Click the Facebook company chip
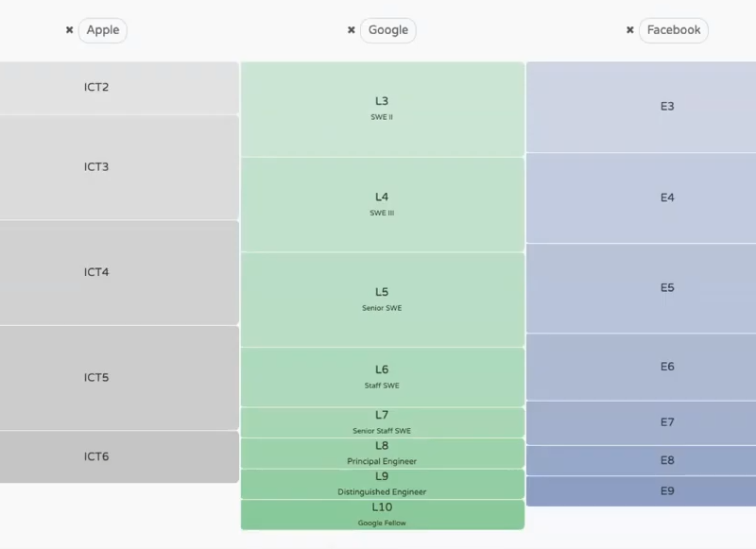This screenshot has height=549, width=756. click(x=674, y=30)
